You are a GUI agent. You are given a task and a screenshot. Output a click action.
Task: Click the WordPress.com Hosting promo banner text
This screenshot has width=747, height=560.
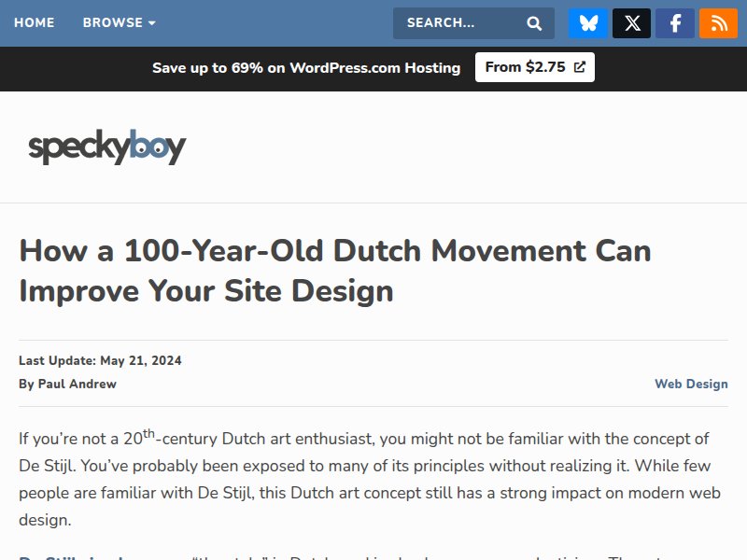[x=306, y=67]
